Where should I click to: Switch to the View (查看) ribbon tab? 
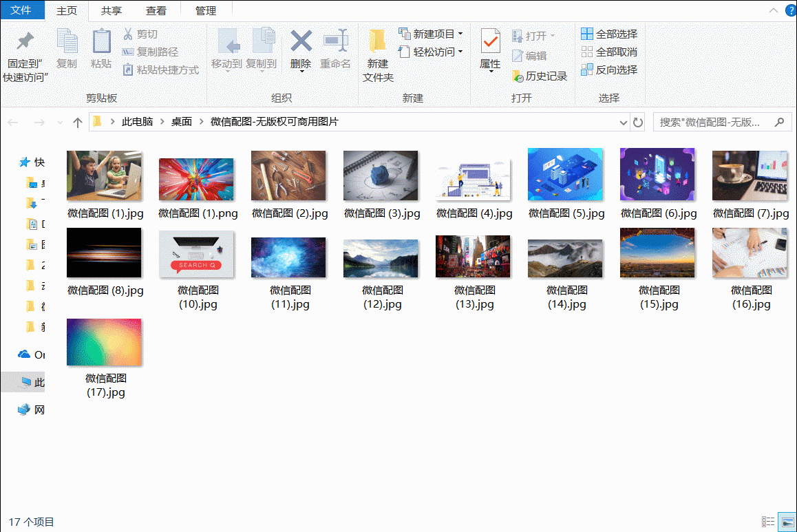(156, 10)
